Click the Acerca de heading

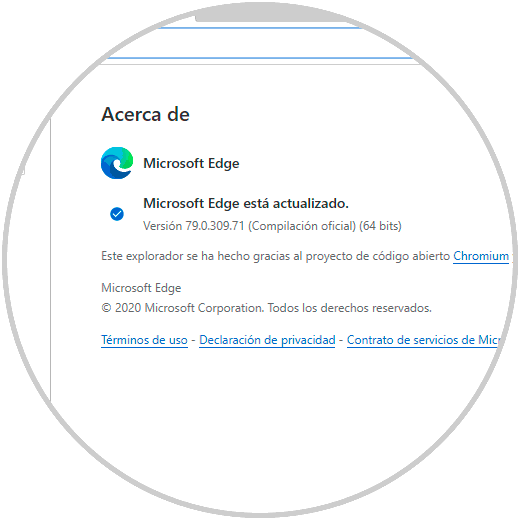tap(146, 114)
